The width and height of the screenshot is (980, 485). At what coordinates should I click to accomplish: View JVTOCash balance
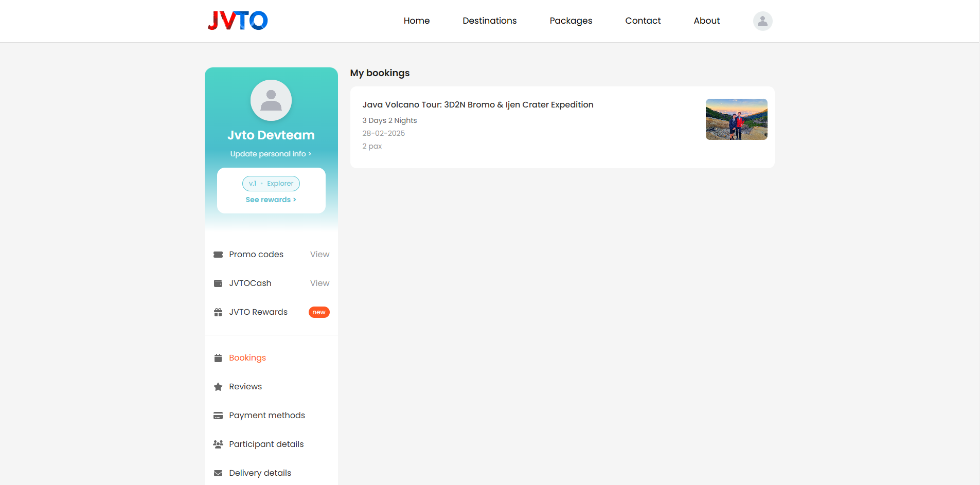(x=319, y=283)
